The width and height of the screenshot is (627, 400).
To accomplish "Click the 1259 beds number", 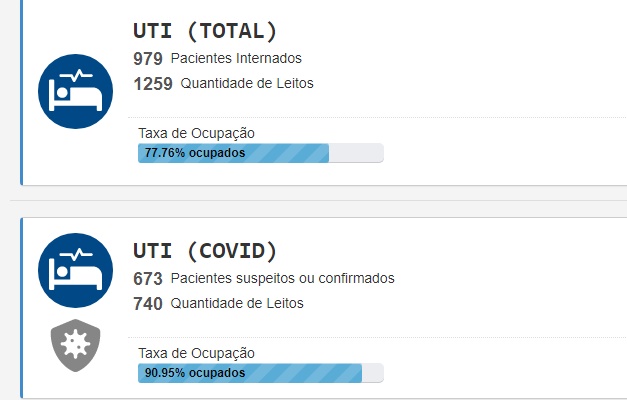I will tap(153, 84).
